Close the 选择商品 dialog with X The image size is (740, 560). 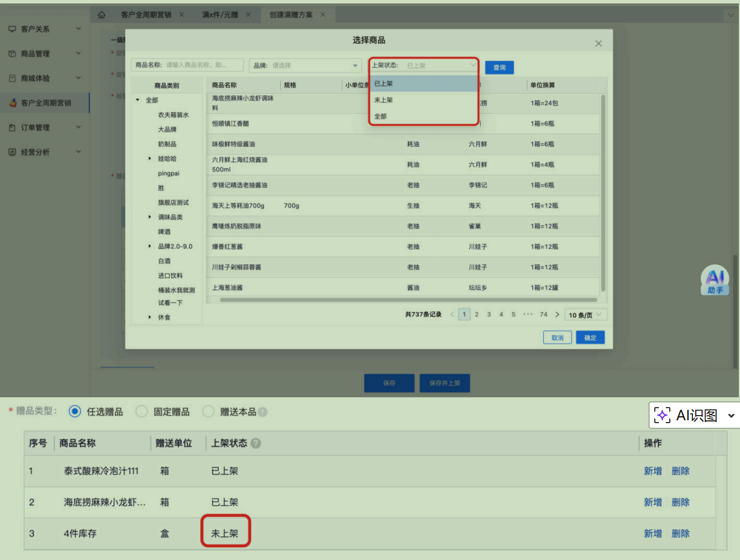click(598, 44)
